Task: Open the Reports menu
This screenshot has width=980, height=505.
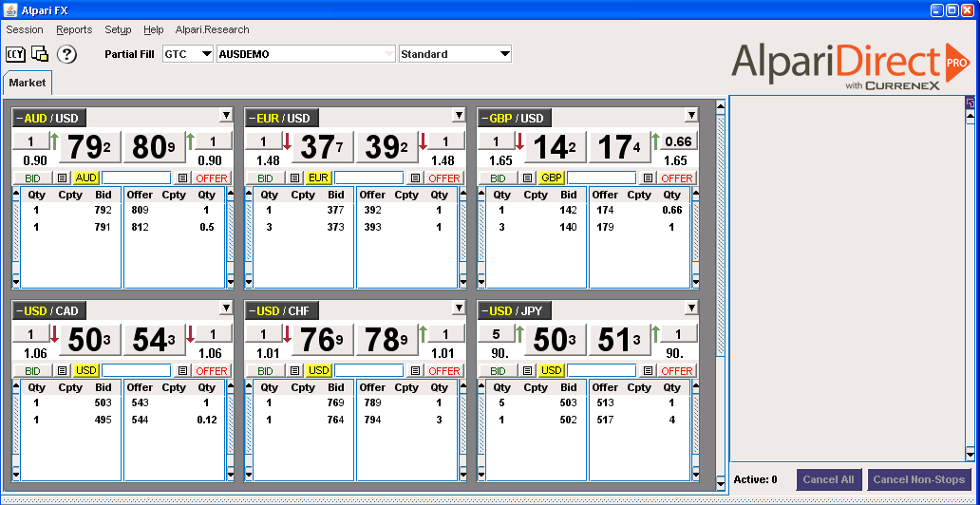Action: point(74,29)
